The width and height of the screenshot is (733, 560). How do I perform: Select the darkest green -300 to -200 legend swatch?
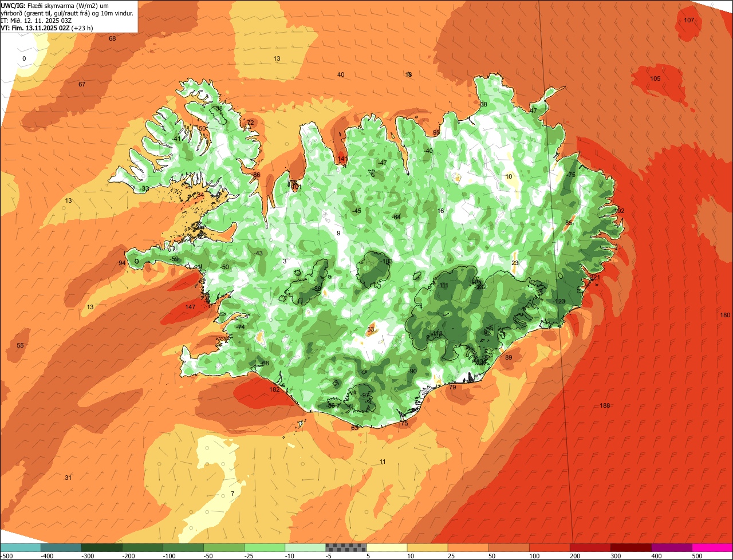click(102, 547)
